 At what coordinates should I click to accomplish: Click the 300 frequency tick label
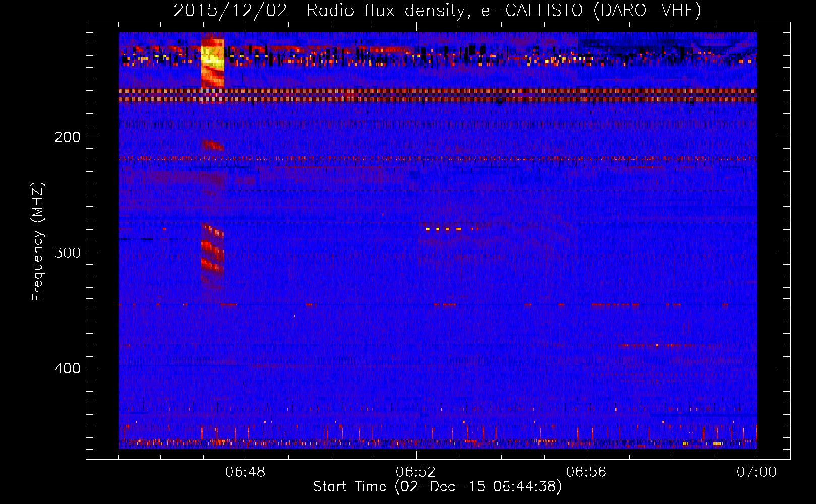(68, 253)
